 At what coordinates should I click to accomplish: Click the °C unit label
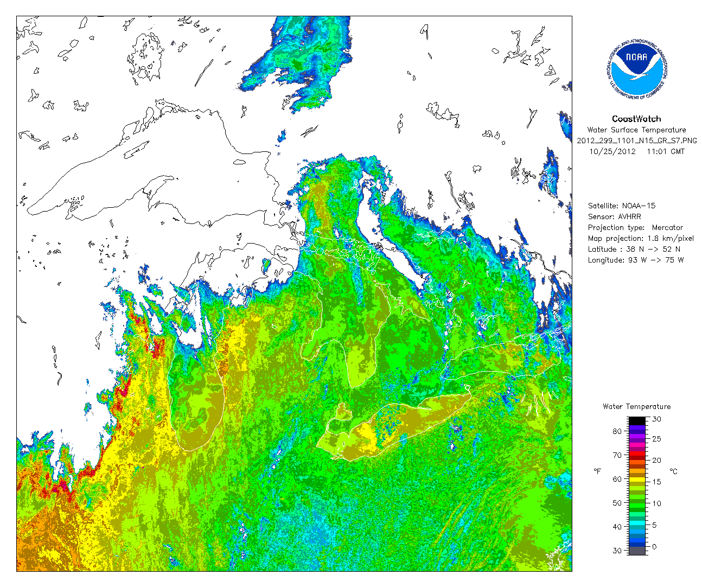(x=674, y=471)
